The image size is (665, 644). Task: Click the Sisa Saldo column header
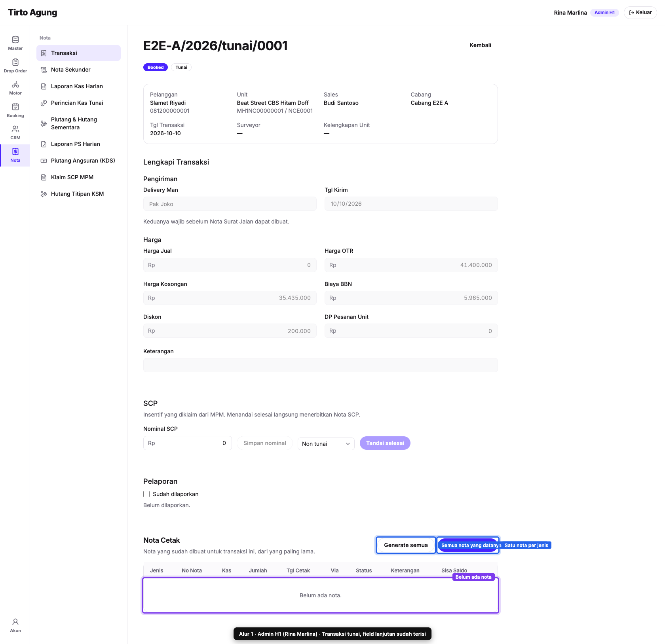[454, 570]
